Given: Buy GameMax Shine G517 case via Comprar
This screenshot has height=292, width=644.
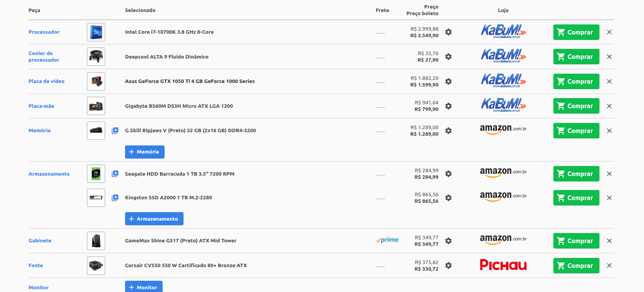Looking at the screenshot, I should (x=576, y=241).
